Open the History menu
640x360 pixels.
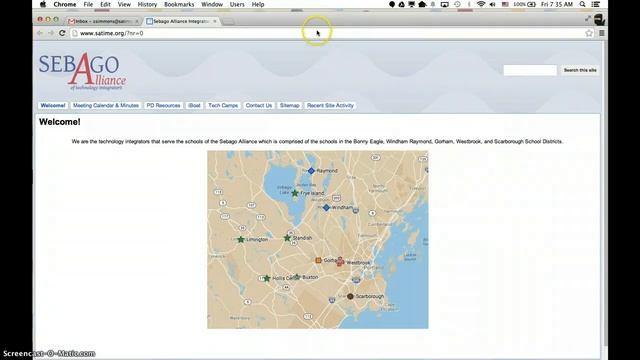[x=147, y=4]
